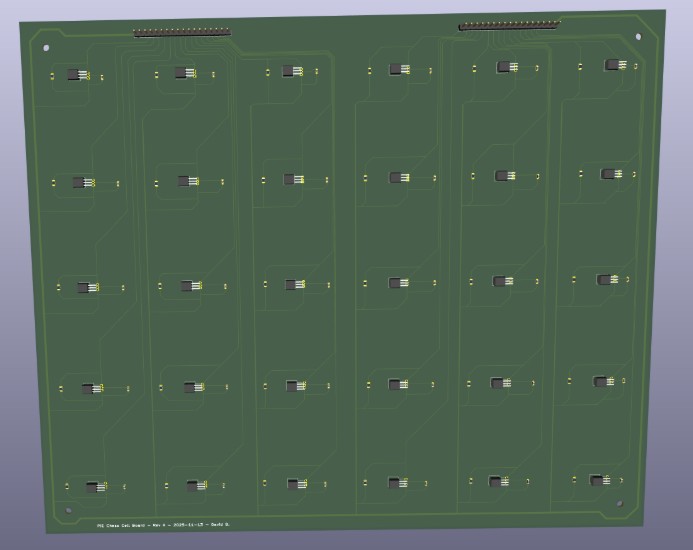Click the silkscreen board title text at bottom

163,525
